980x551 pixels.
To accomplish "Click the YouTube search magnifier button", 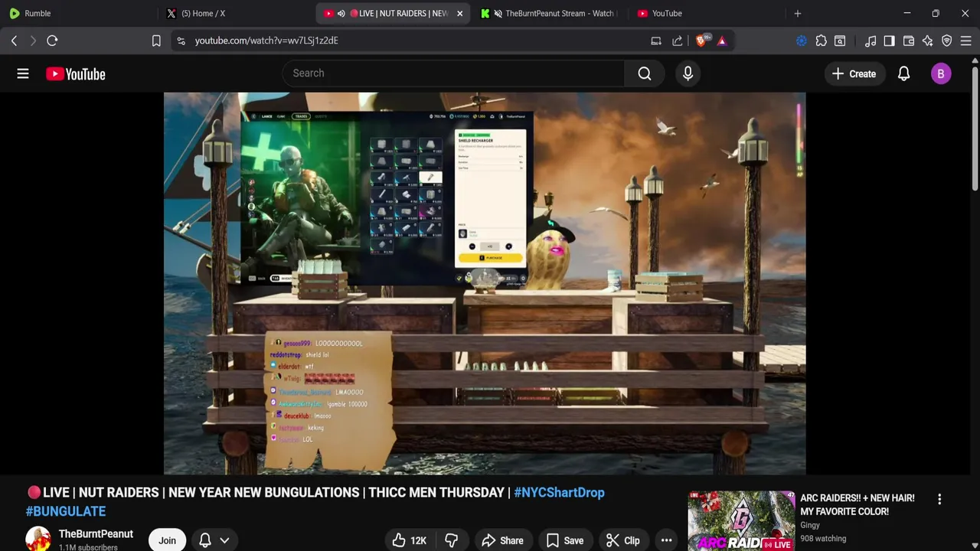I will 645,73.
